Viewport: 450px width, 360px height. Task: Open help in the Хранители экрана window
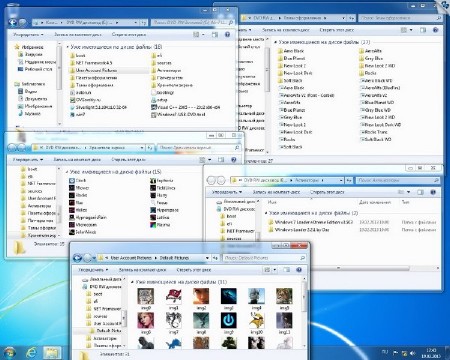click(234, 160)
